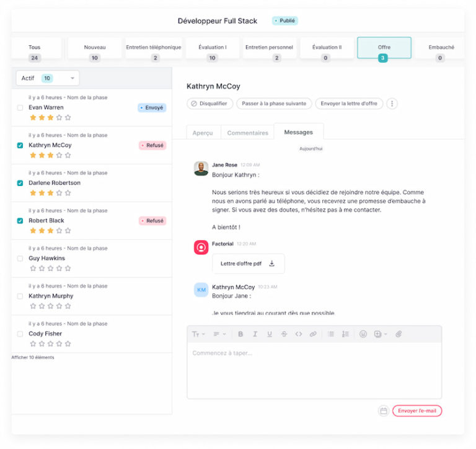The height and width of the screenshot is (449, 476).
Task: Check the box next to Evan Warren
Action: 20,108
